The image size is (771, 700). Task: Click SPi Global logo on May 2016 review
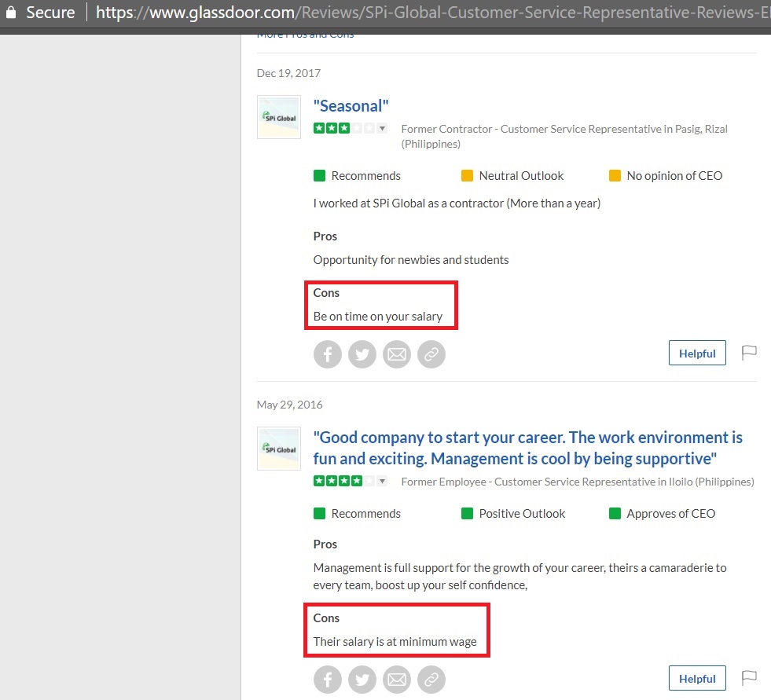(x=279, y=449)
